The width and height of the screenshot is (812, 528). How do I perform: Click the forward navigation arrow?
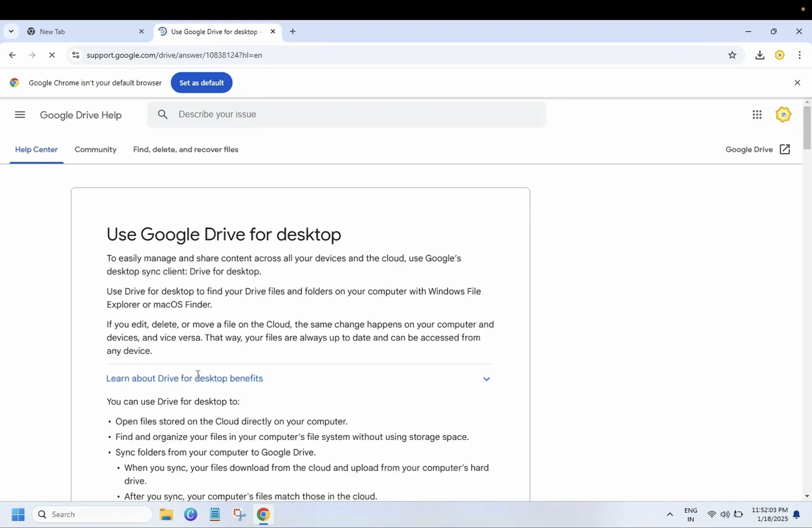coord(32,55)
